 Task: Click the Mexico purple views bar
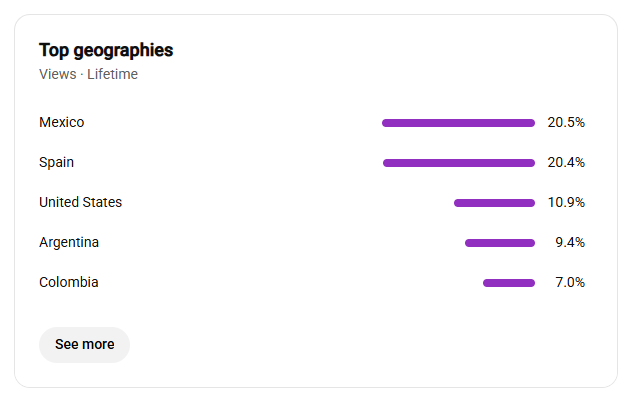[x=458, y=123]
